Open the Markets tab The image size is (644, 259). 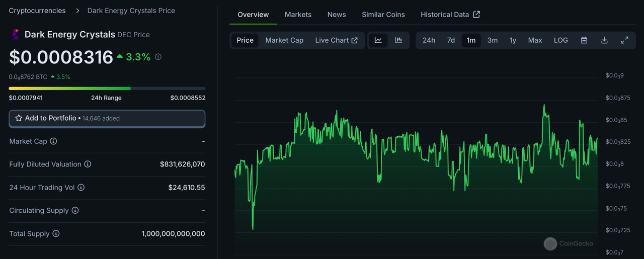298,15
